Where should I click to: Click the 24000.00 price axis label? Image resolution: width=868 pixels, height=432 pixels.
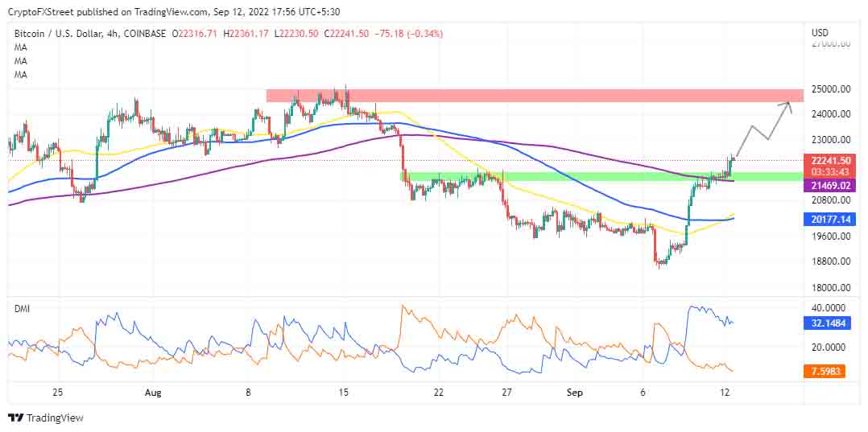(830, 114)
